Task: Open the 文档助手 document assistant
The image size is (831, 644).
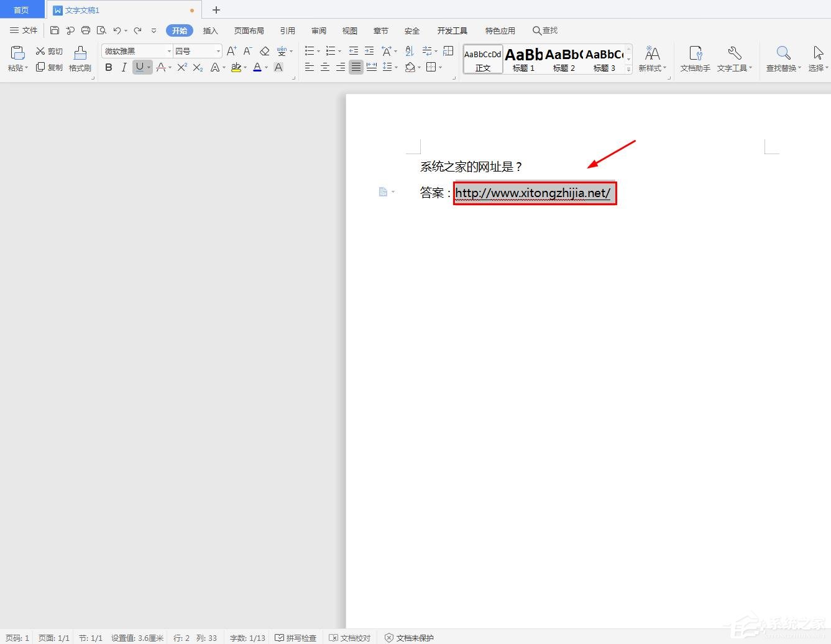Action: click(695, 58)
